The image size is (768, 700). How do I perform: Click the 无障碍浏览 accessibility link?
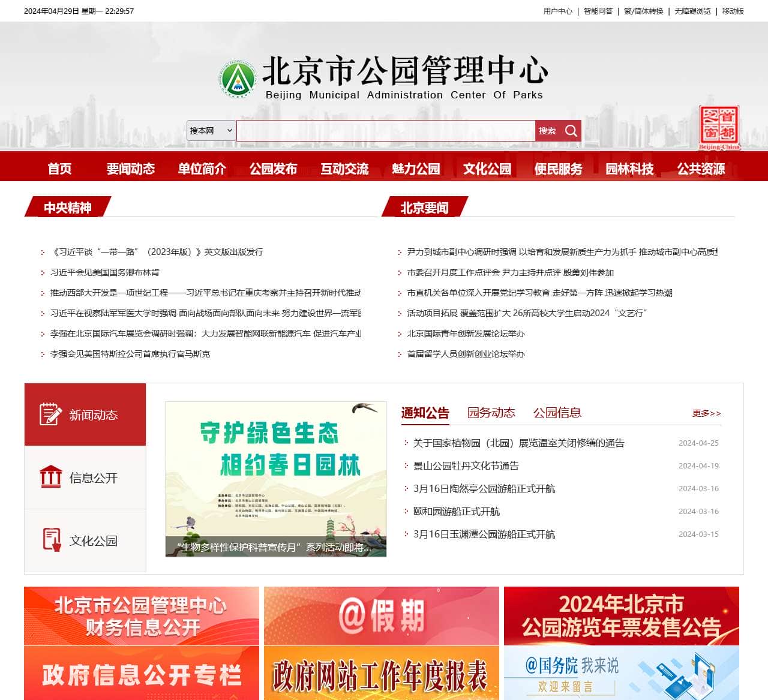coord(694,11)
